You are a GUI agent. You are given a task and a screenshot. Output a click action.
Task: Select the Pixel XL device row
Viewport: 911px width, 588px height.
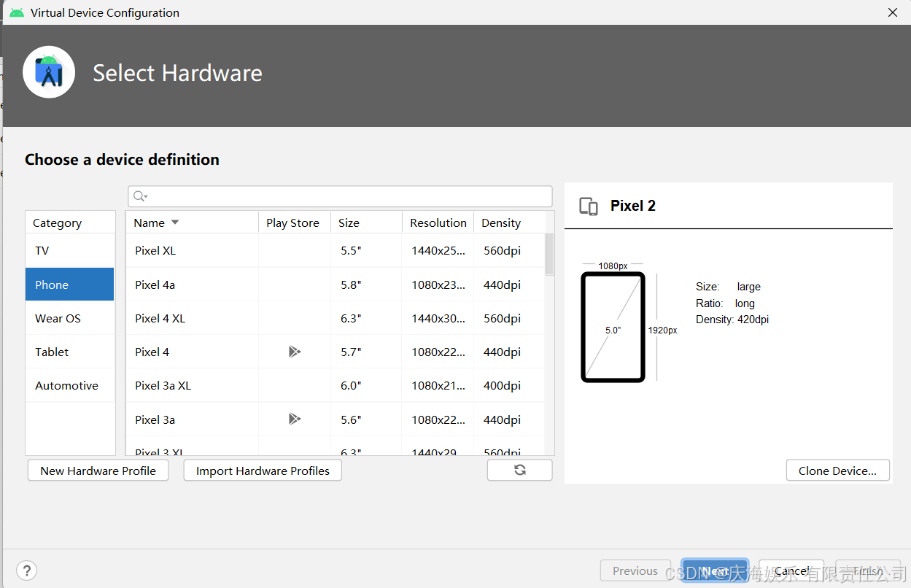click(336, 250)
